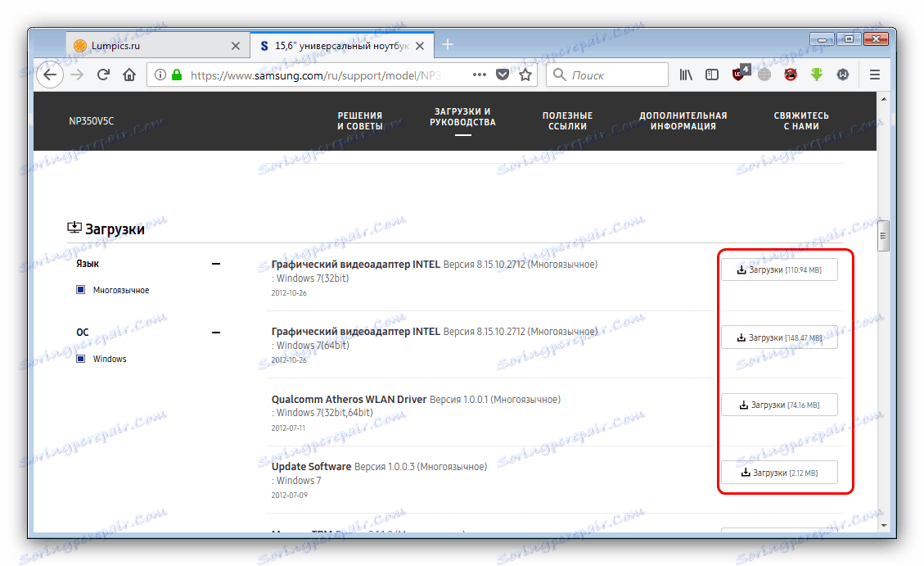This screenshot has width=924, height=566.
Task: Toggle the Windows OS checkbox
Action: [81, 359]
